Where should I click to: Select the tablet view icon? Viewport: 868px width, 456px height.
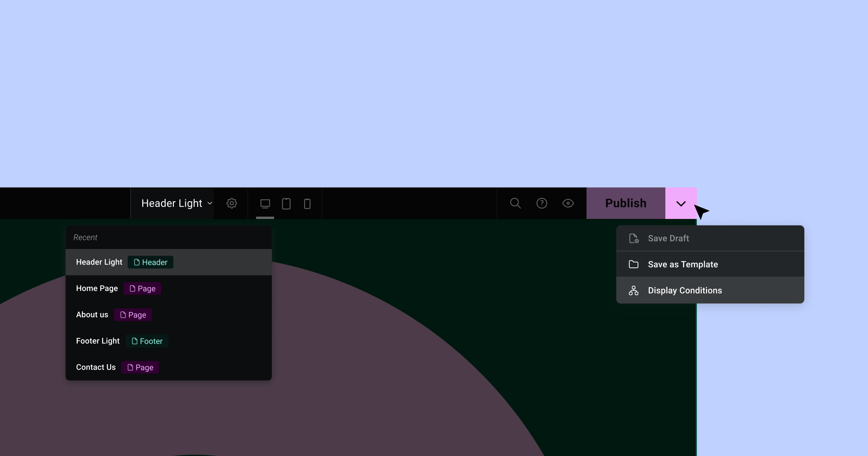[x=286, y=203]
